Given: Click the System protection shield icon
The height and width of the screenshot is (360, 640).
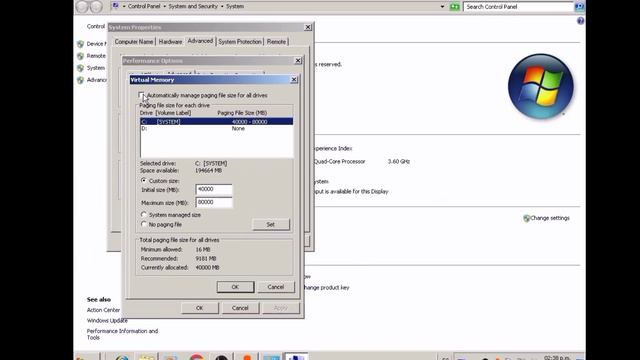Looking at the screenshot, I should pyautogui.click(x=80, y=68).
